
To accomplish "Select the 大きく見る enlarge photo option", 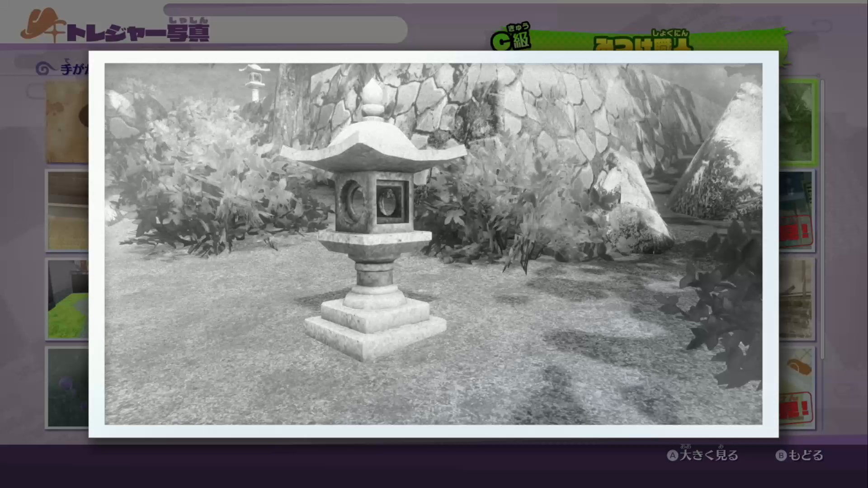I will coord(703,455).
